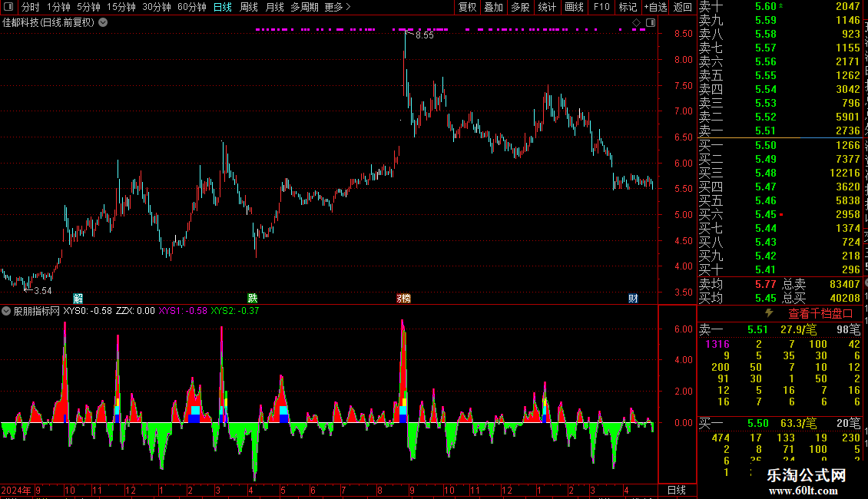
Task: Click the 叠加 overlay button
Action: click(494, 7)
